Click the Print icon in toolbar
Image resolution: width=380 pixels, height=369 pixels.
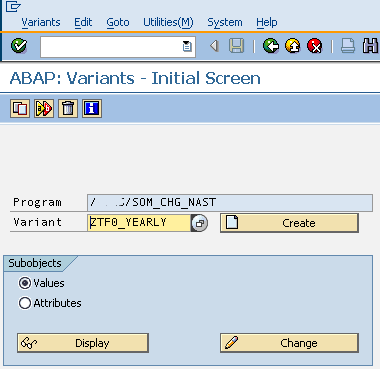coord(348,46)
